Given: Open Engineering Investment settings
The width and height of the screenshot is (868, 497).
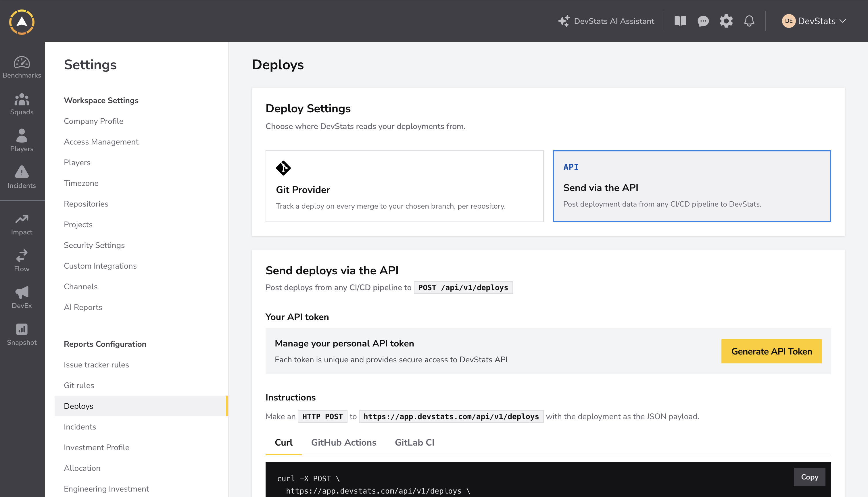Looking at the screenshot, I should point(106,489).
